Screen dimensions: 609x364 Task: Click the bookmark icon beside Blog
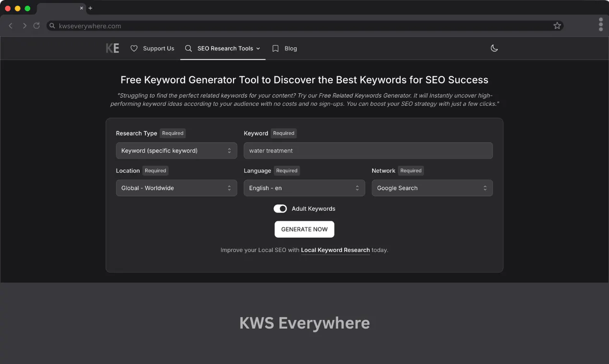(275, 48)
